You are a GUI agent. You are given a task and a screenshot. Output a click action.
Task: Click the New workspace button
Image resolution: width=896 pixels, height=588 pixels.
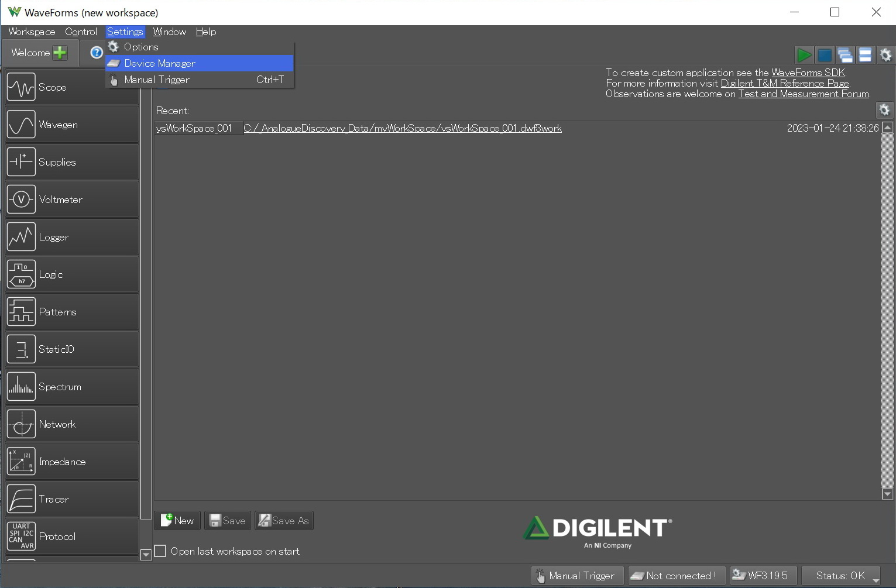[x=177, y=521]
